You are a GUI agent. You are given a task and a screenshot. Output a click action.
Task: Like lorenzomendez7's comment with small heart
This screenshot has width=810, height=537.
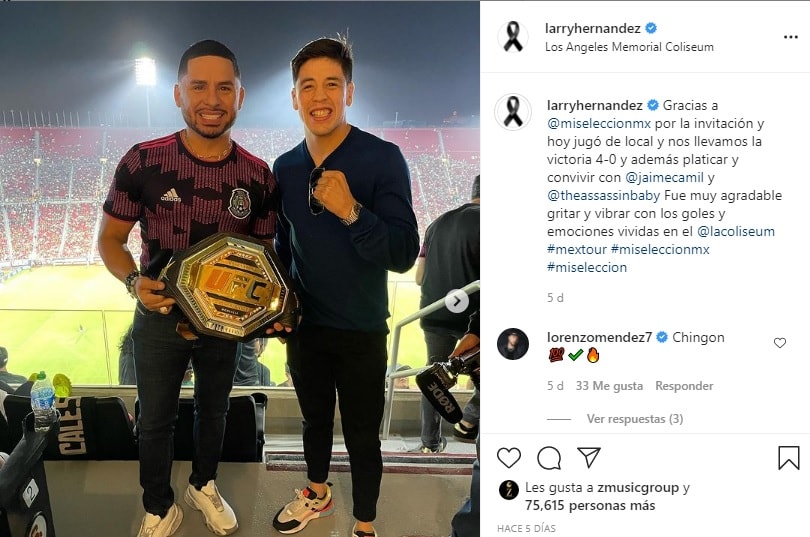click(780, 343)
